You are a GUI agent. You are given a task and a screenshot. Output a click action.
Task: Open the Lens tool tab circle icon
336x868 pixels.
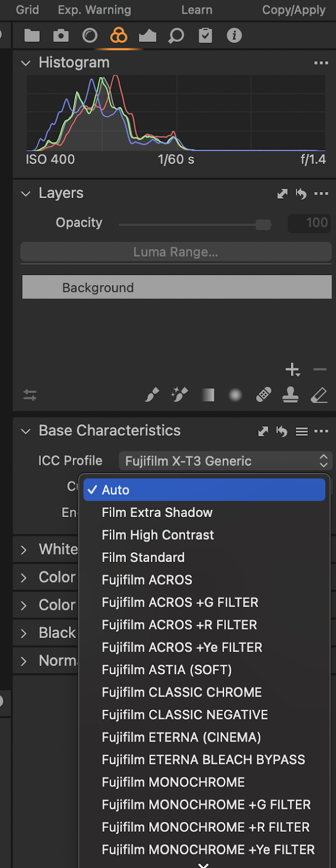[x=90, y=36]
